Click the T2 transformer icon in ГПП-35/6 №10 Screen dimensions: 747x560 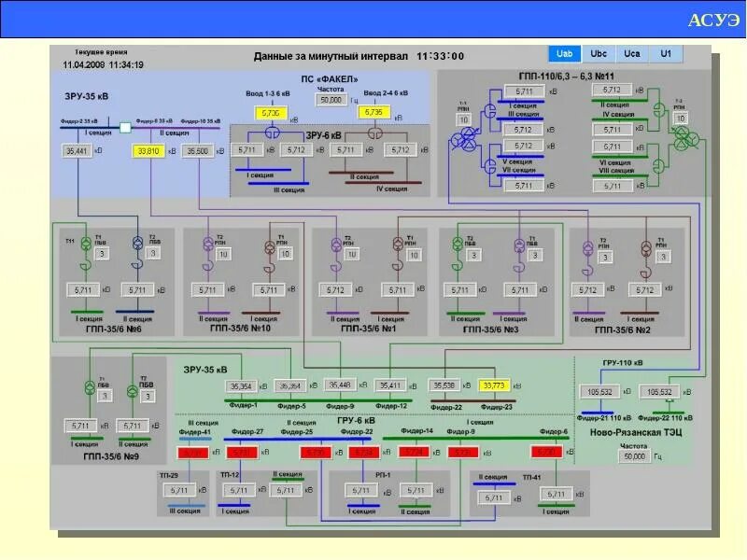tap(208, 245)
